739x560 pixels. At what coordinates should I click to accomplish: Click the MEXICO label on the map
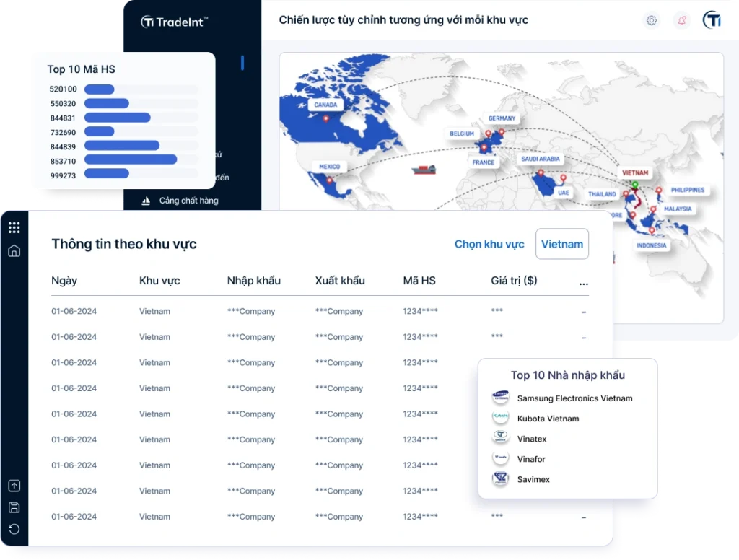[329, 167]
